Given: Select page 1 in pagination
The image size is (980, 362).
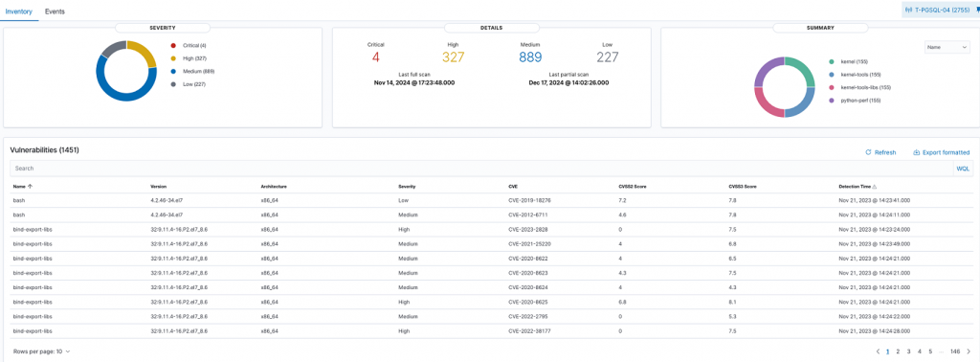Looking at the screenshot, I should point(887,351).
